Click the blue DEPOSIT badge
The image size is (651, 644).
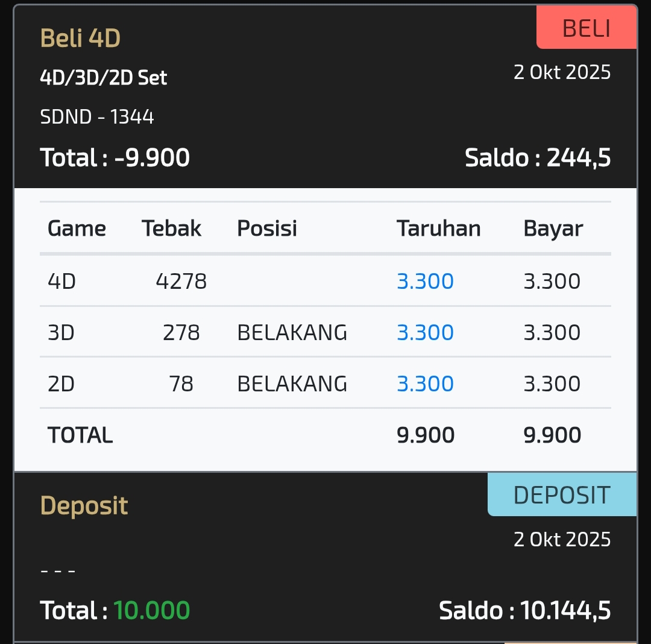coord(562,495)
